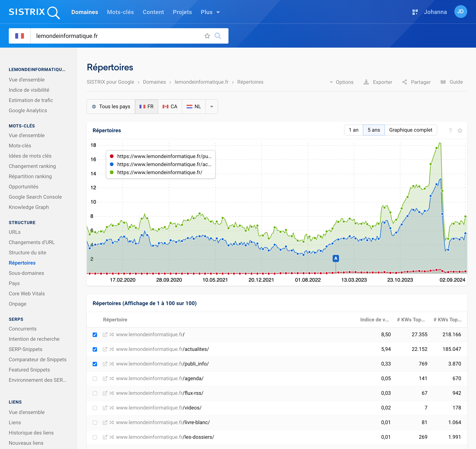
Task: Open external link icon for root directory row
Action: 105,335
